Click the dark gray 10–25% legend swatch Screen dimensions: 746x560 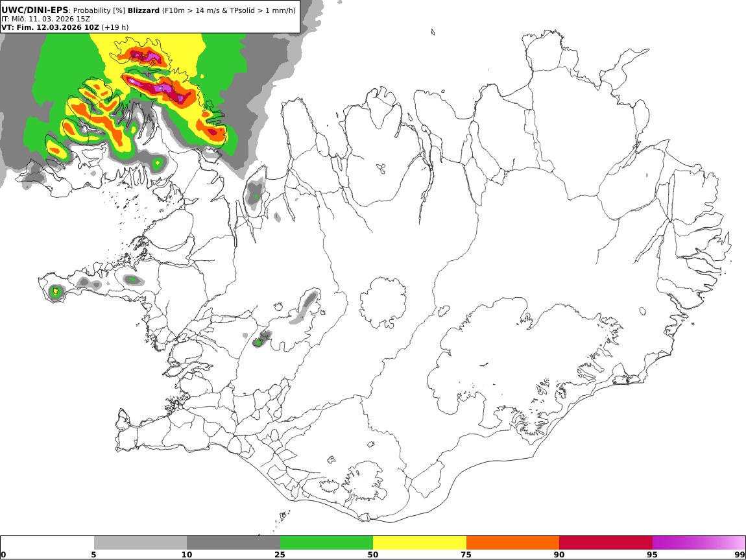coord(234,542)
